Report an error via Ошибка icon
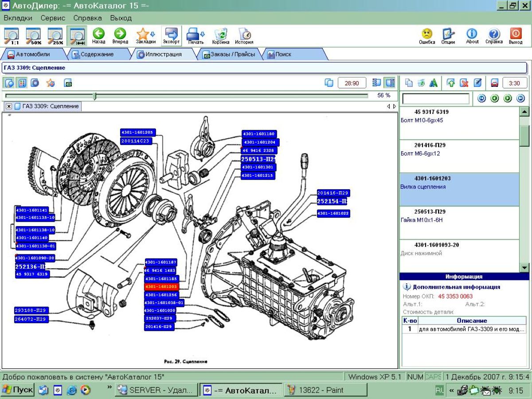 [x=427, y=36]
